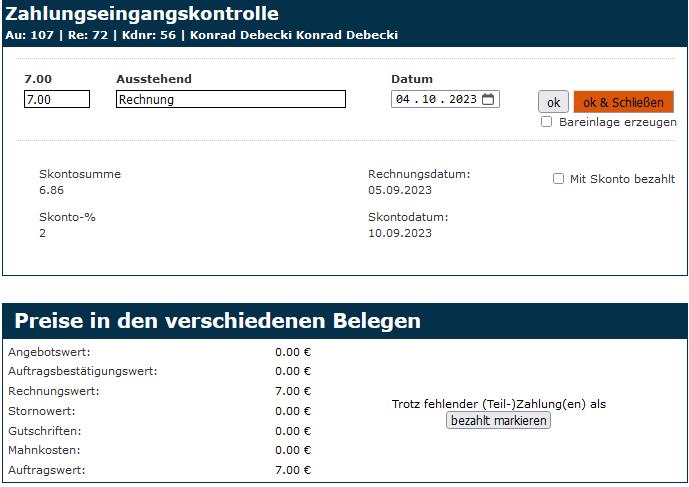
Task: Select the day segment 04 in Datum
Action: (x=404, y=99)
